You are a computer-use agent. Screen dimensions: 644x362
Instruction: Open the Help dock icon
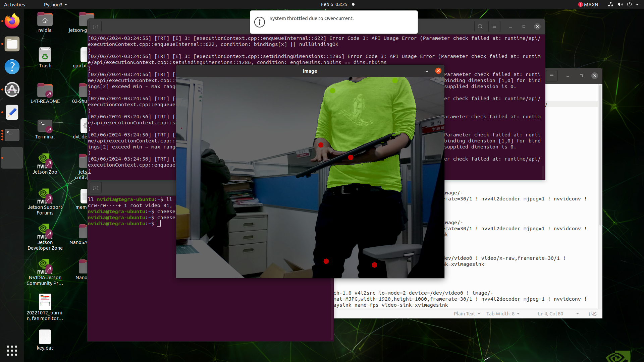click(12, 67)
